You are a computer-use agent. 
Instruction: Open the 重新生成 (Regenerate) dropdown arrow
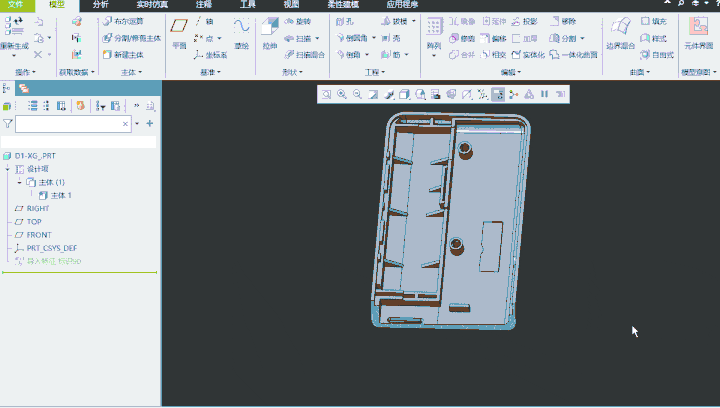coord(14,56)
